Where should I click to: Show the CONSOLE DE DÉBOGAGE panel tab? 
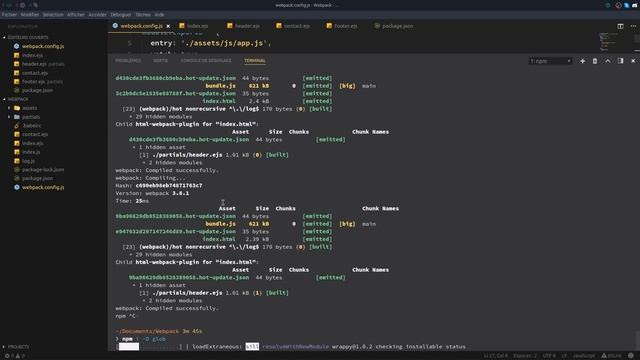pos(206,60)
